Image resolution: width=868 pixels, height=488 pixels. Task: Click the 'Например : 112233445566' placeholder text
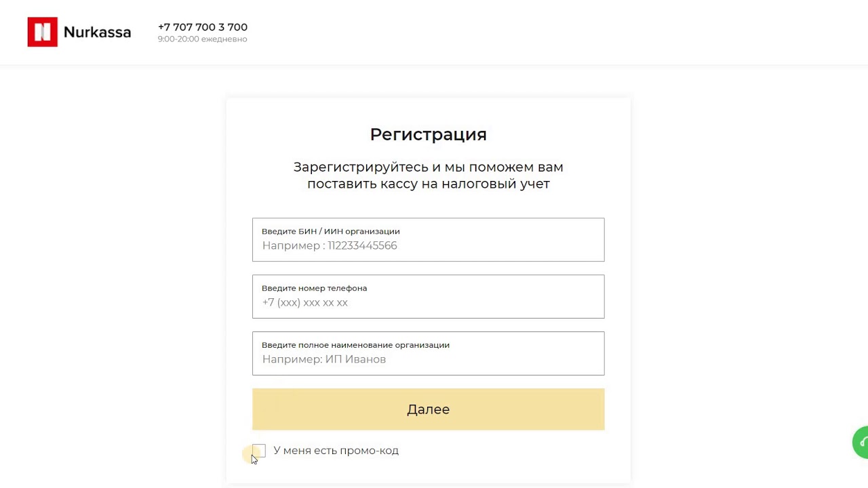[330, 246]
